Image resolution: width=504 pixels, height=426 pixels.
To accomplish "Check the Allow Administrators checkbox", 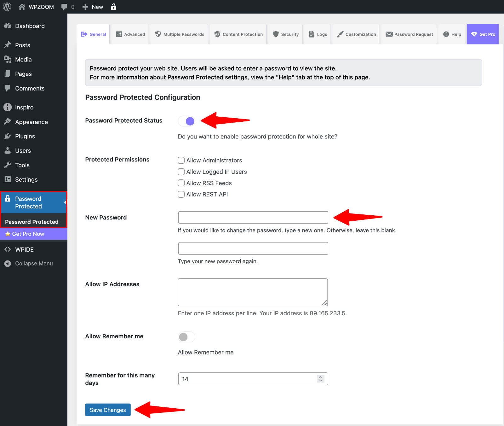I will (181, 160).
